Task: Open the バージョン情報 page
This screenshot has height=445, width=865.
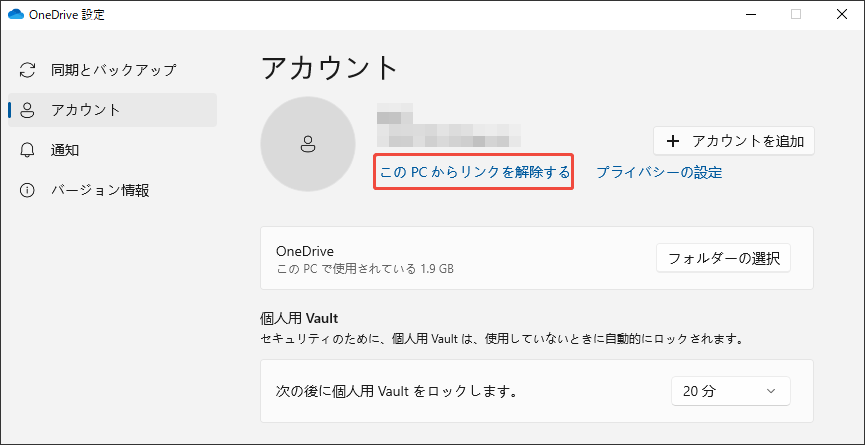Action: pos(113,190)
